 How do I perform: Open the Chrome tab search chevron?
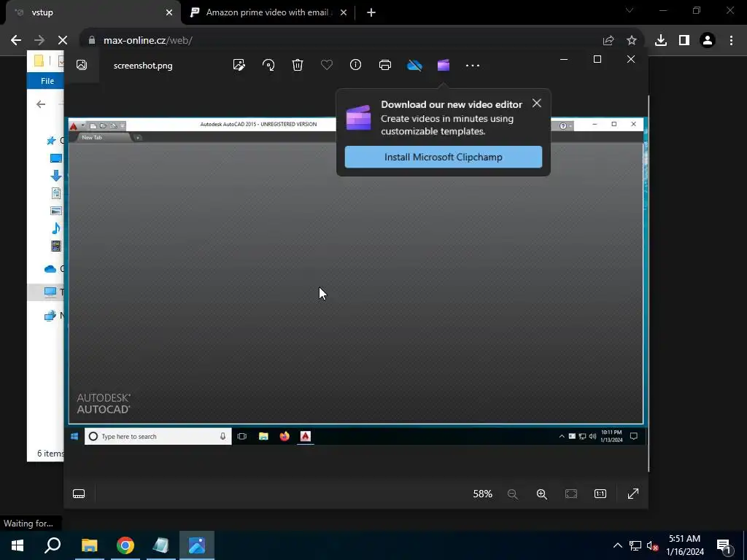pos(630,10)
